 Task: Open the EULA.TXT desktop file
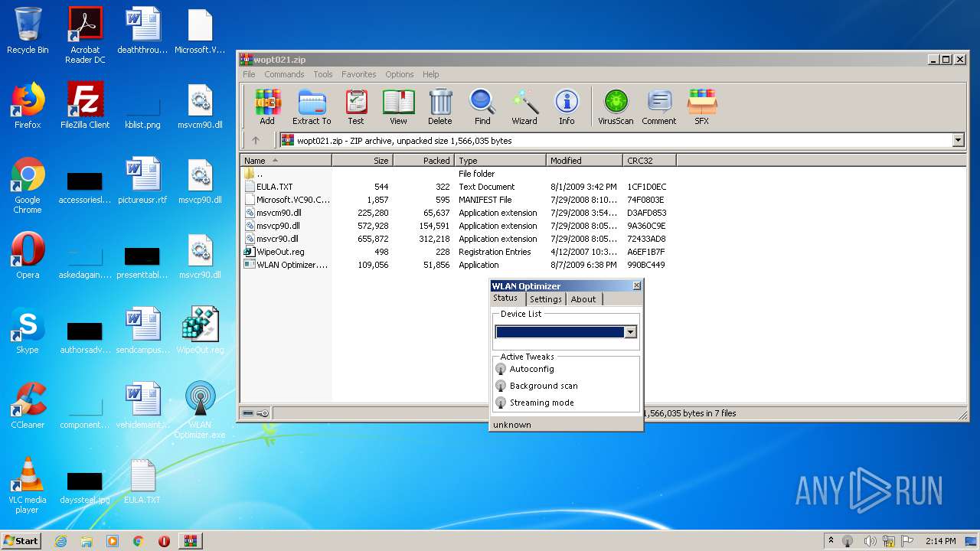(142, 481)
